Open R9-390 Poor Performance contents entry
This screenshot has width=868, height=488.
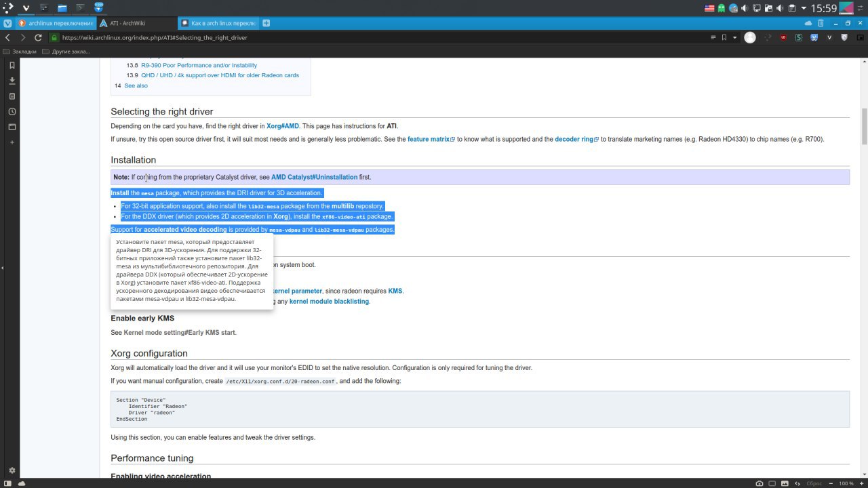(199, 65)
